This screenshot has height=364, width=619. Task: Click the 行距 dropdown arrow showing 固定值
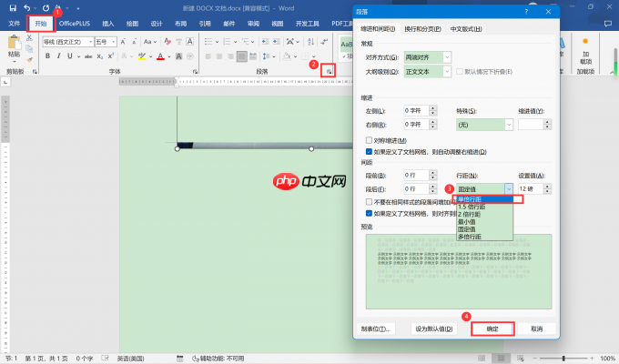(509, 189)
